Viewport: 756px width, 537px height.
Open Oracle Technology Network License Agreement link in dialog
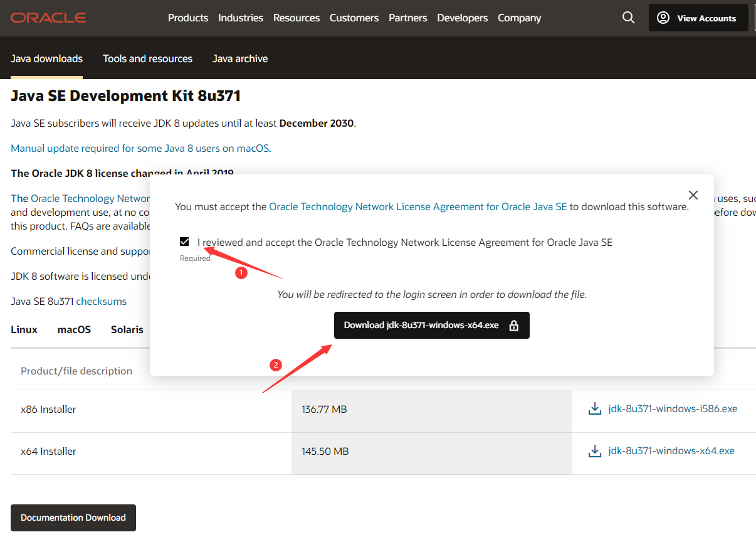(x=417, y=206)
